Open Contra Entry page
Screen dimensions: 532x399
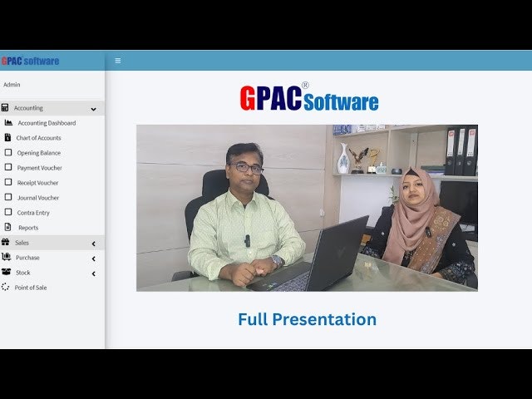coord(33,213)
